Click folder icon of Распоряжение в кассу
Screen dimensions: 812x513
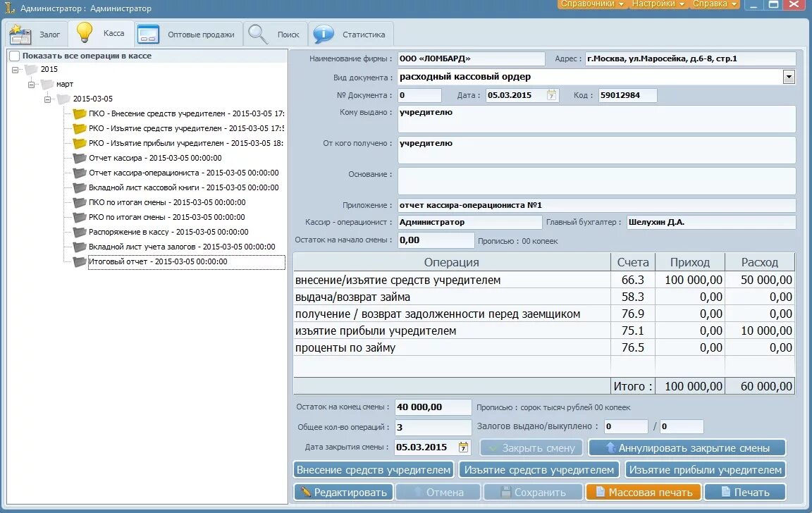[x=79, y=232]
